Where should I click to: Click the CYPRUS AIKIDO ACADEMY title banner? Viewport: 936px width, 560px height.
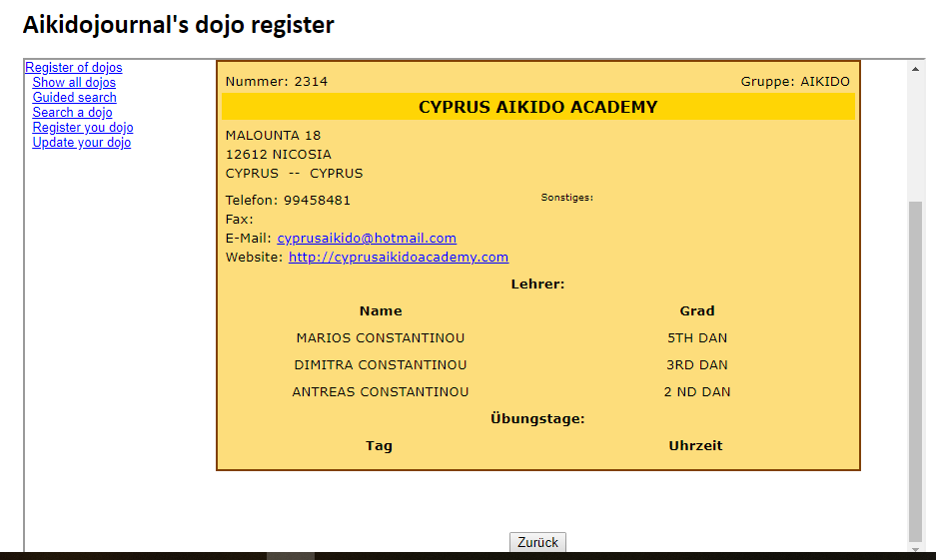coord(537,107)
